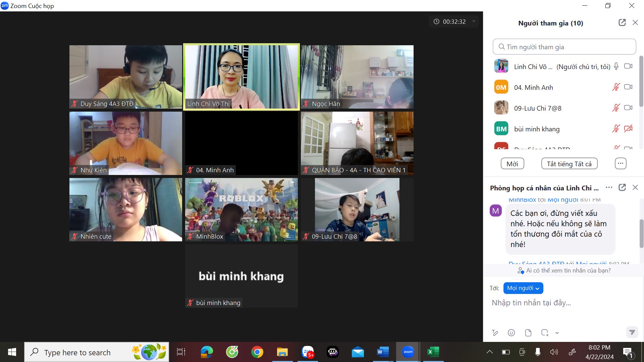The image size is (644, 362).
Task: Open emoji picker in chat
Action: [511, 333]
